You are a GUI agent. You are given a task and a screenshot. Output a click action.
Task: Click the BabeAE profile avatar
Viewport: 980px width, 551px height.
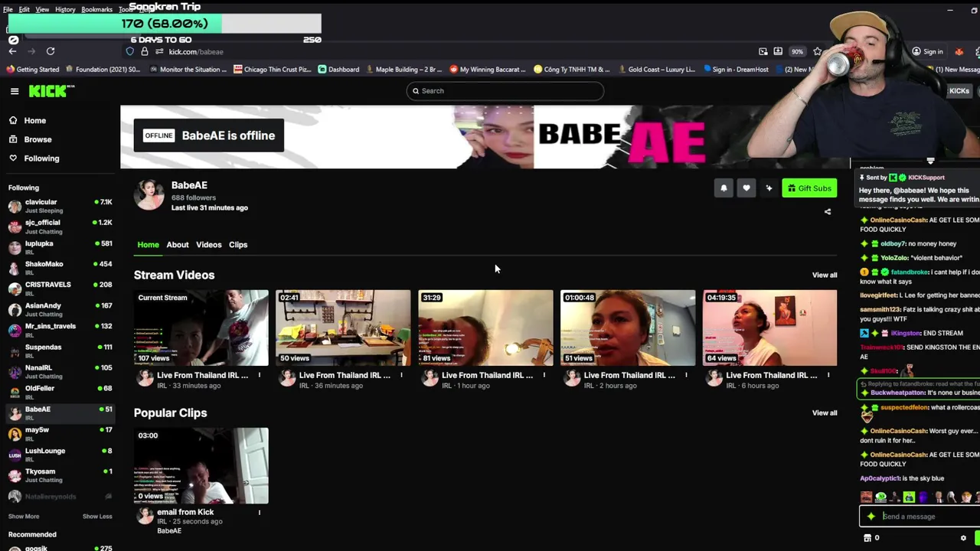click(x=149, y=195)
